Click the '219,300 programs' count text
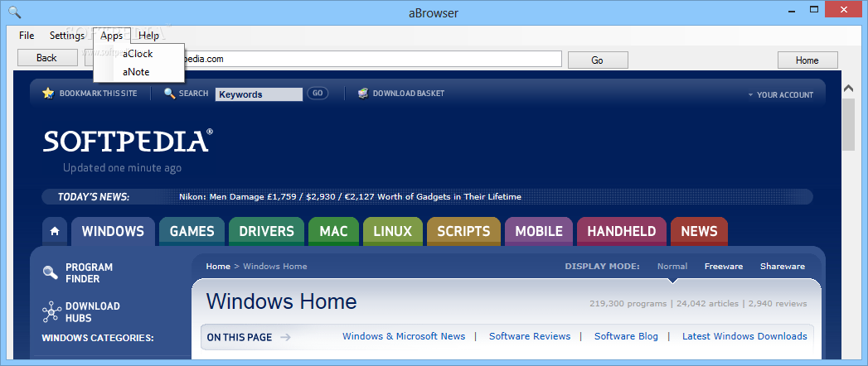This screenshot has height=366, width=868. pos(628,304)
